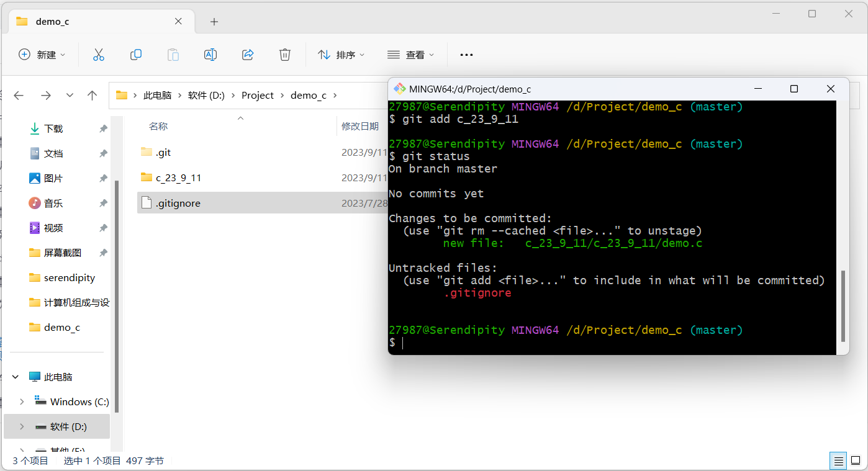
Task: Click Project in the address breadcrumb
Action: [258, 95]
